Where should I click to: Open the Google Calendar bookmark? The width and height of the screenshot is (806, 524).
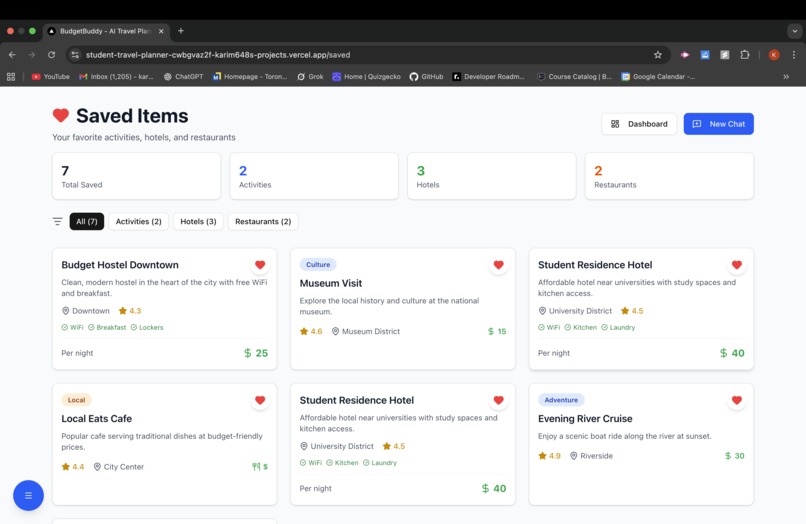(658, 77)
